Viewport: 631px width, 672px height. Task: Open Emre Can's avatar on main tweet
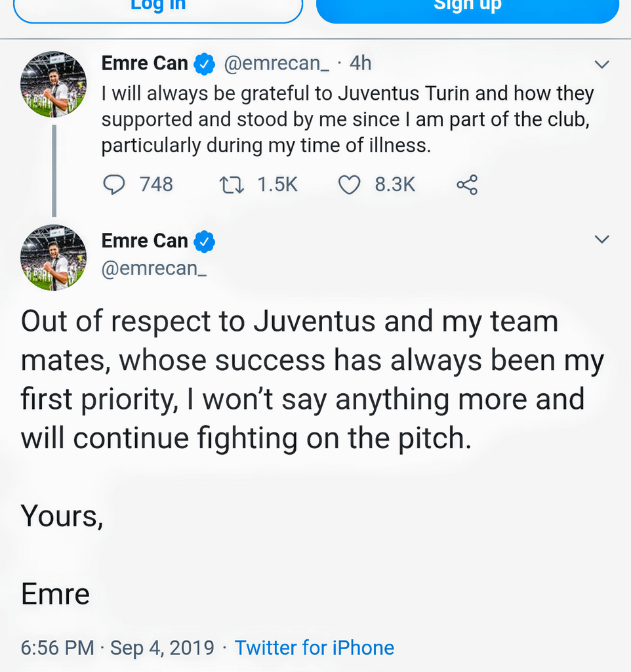53,258
